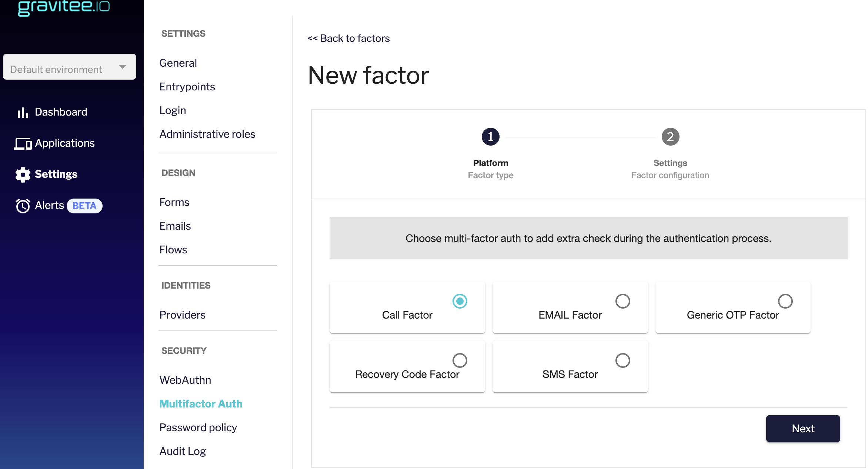Click the Applications devices icon
Screen dimensions: 868x469
point(23,143)
